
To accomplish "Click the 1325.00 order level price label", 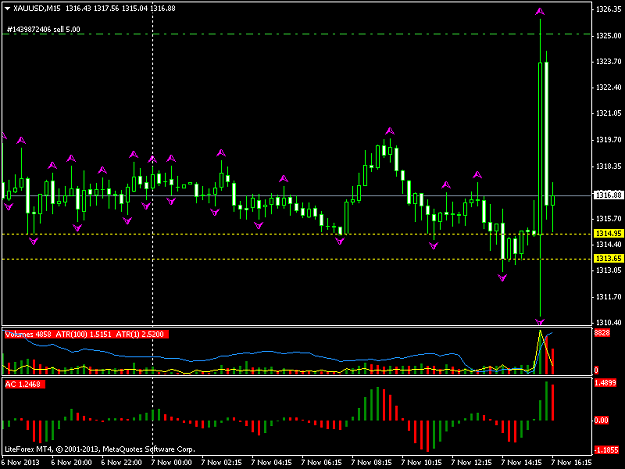I will 608,36.
